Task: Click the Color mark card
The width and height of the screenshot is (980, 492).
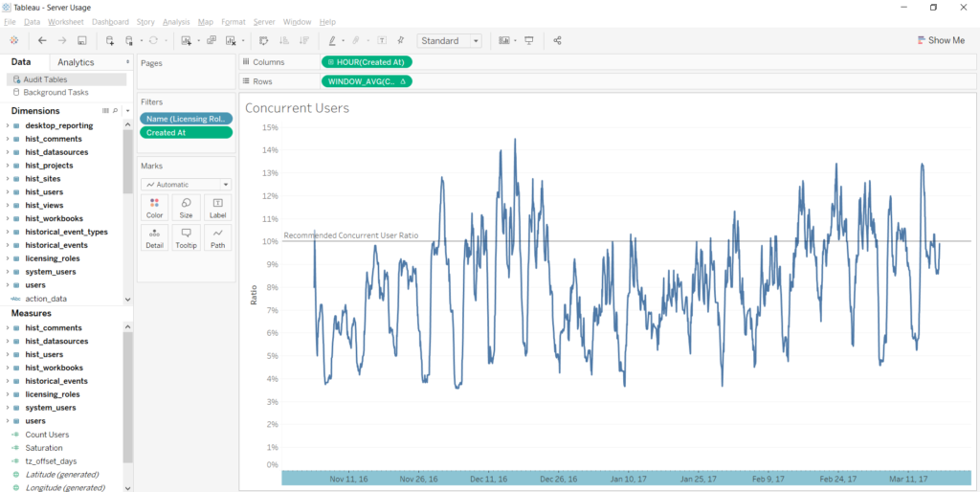Action: 154,208
